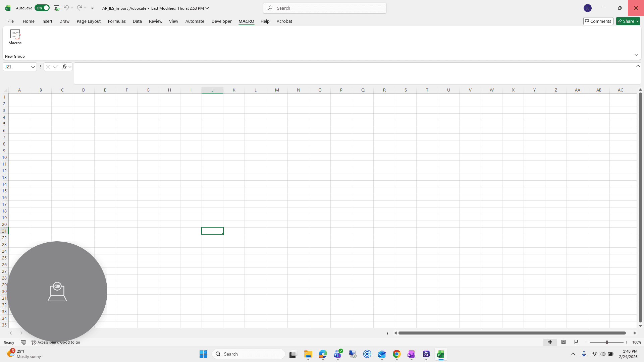The width and height of the screenshot is (644, 362).
Task: Expand the Name Box dropdown arrow
Action: click(33, 67)
